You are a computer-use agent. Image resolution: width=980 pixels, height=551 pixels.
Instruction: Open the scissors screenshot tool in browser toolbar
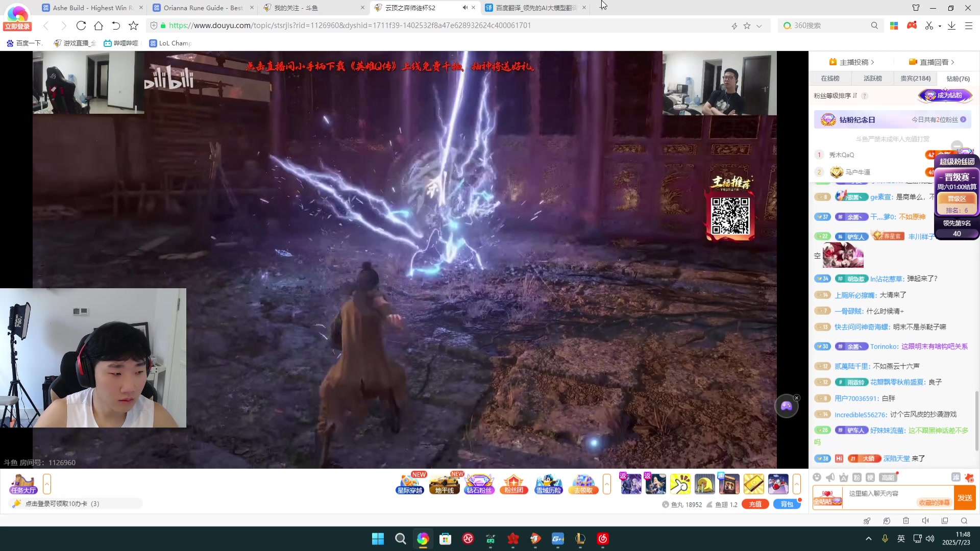click(x=929, y=26)
